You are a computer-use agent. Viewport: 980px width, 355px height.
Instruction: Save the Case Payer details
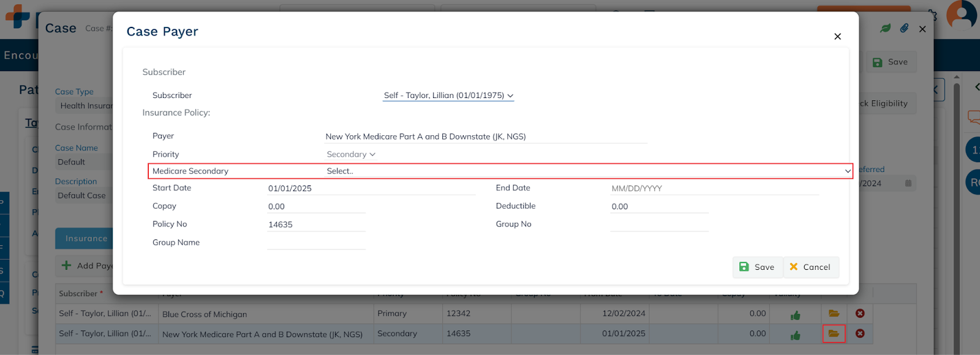[757, 267]
